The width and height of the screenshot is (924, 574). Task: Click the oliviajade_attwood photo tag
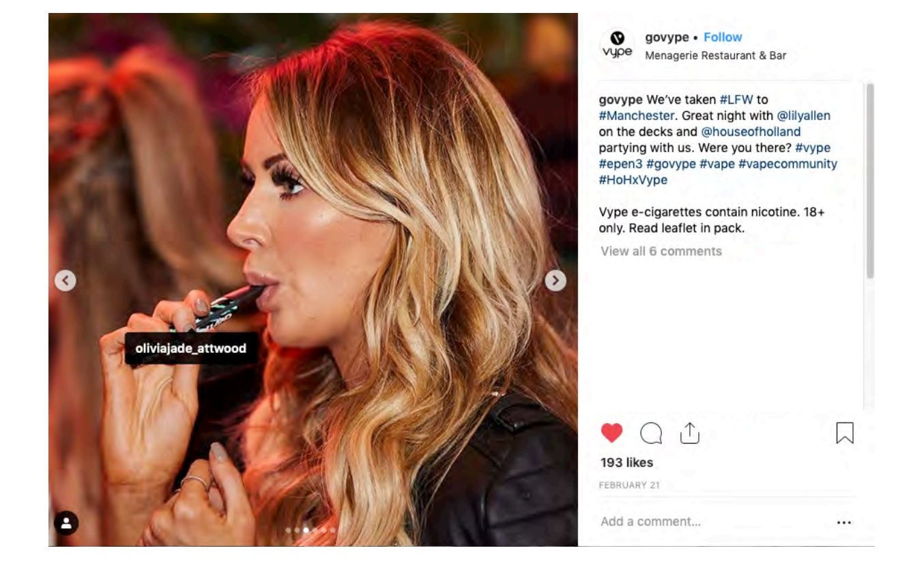point(191,348)
